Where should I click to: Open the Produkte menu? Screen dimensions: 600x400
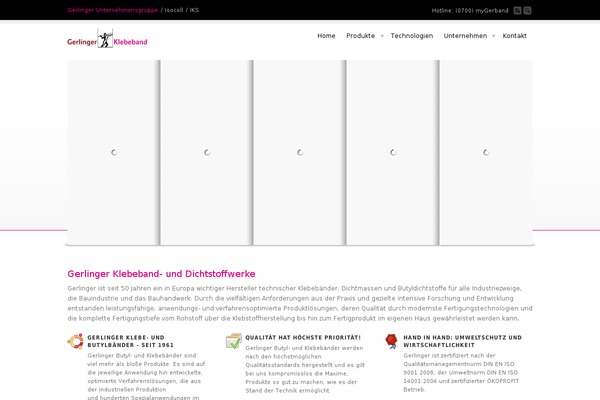pos(360,36)
